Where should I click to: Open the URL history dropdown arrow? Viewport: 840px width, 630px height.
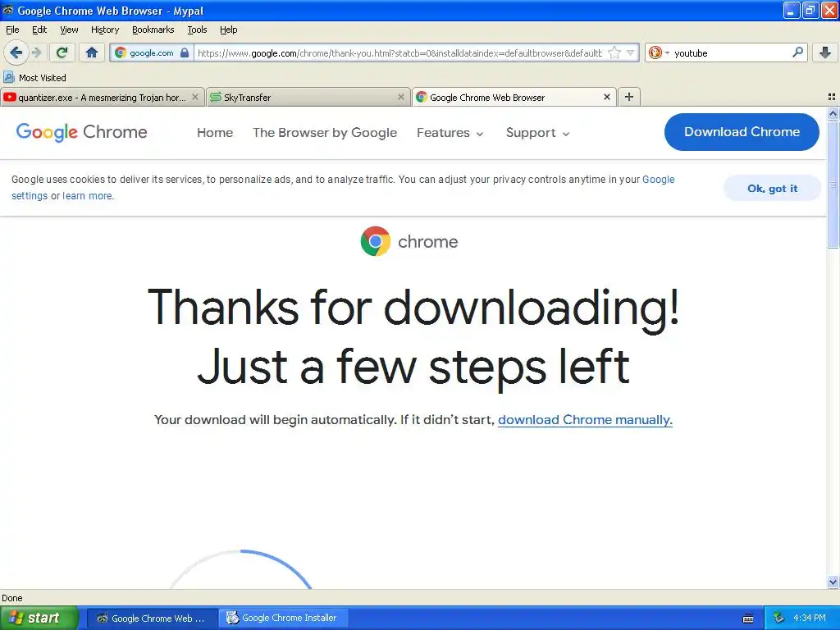coord(631,52)
